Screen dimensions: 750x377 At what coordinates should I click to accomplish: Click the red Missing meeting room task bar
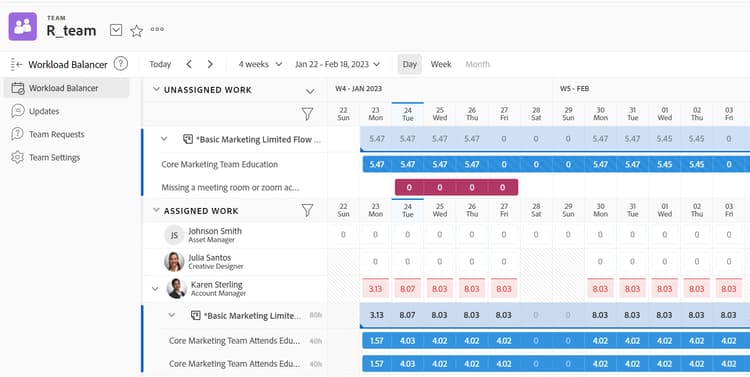point(456,188)
